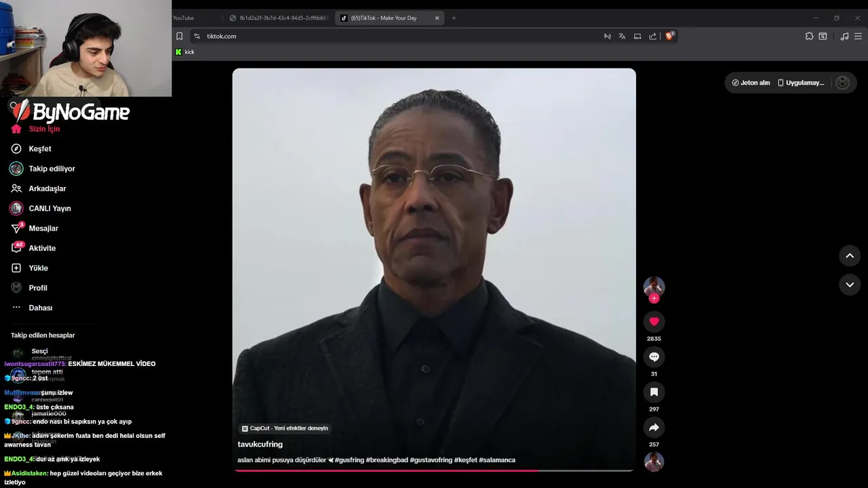
Task: Click the CapCut Yeni efektler deneyin tag
Action: 285,428
